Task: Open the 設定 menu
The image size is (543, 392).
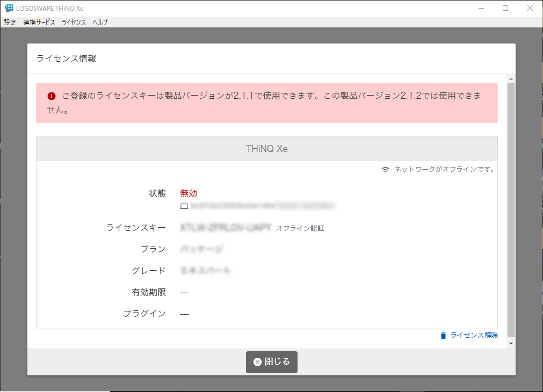Action: [10, 23]
